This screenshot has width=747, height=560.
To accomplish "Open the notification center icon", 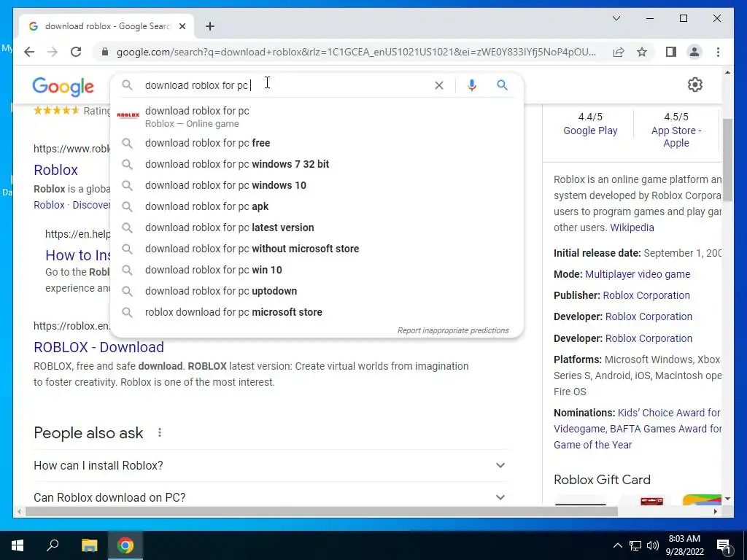I will pos(724,546).
